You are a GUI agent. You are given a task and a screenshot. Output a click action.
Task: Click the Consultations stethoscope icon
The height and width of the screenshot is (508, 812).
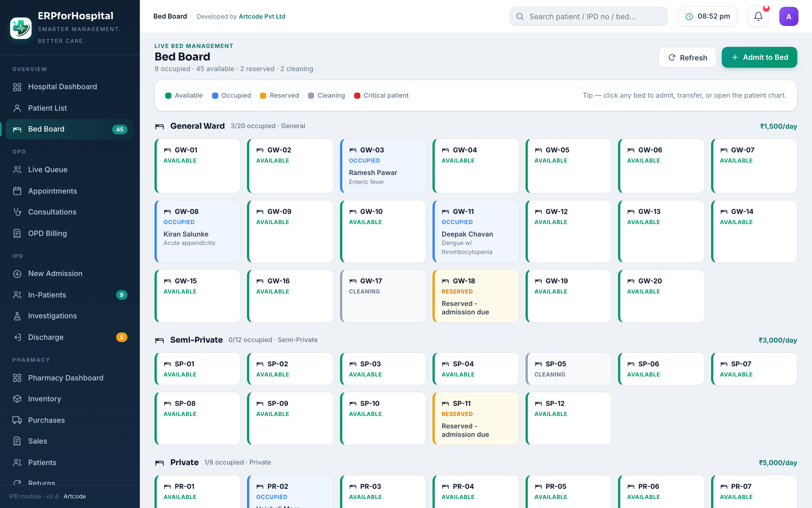coord(17,212)
